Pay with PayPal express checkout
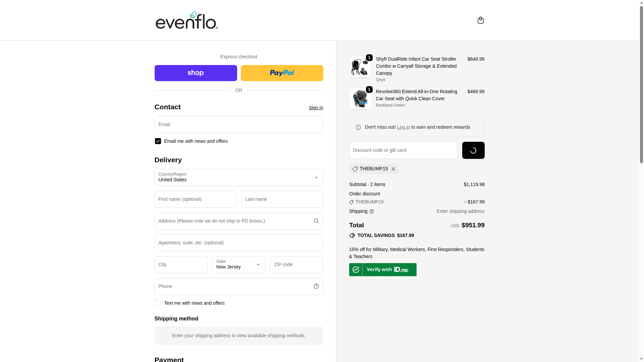This screenshot has width=644, height=362. pos(282,73)
